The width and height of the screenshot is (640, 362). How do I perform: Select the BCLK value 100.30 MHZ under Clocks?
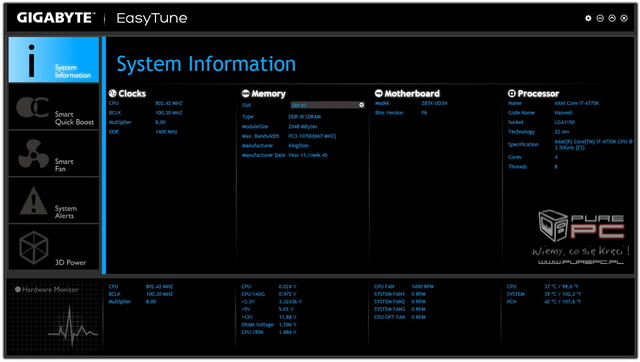169,113
